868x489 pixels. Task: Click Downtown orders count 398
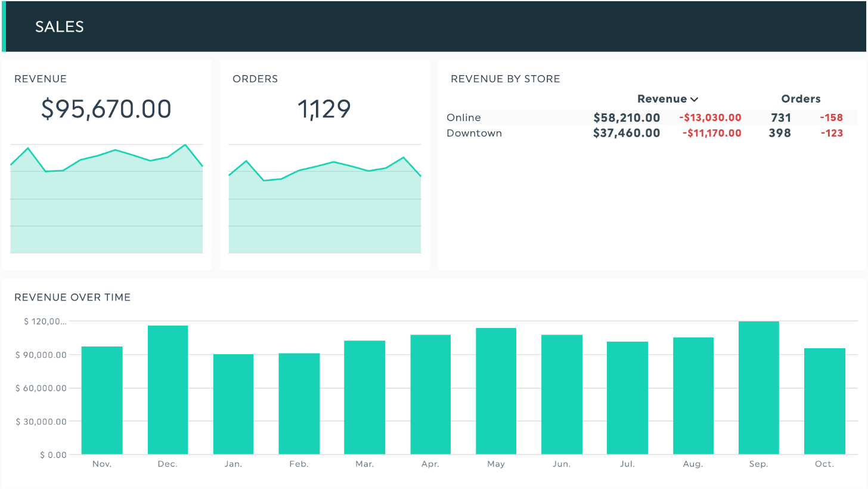pos(780,133)
